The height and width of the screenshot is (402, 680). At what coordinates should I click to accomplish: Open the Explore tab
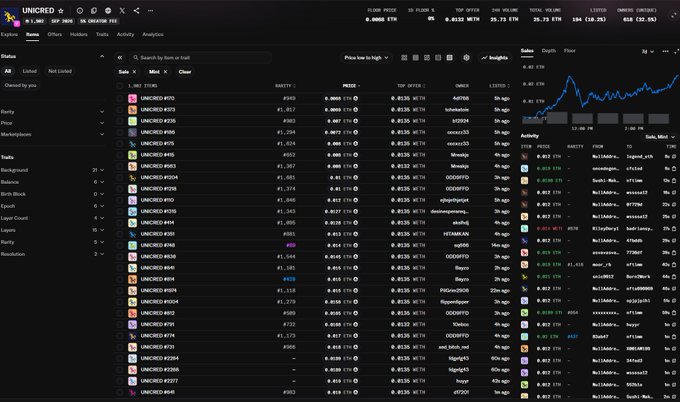9,34
